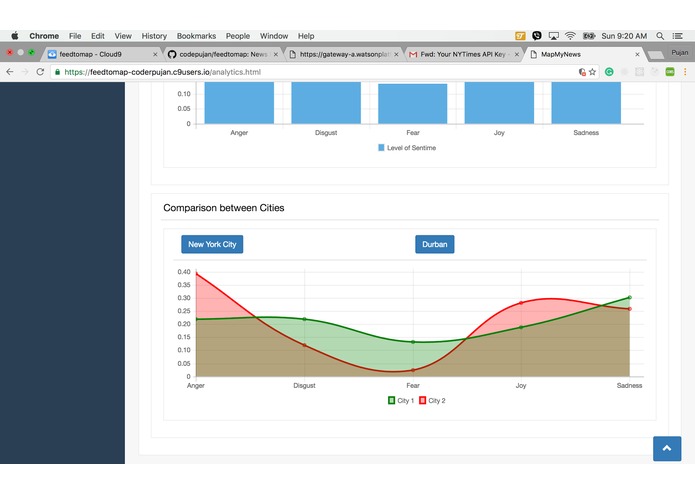
Task: Click the green square extension icon
Action: pyautogui.click(x=670, y=72)
